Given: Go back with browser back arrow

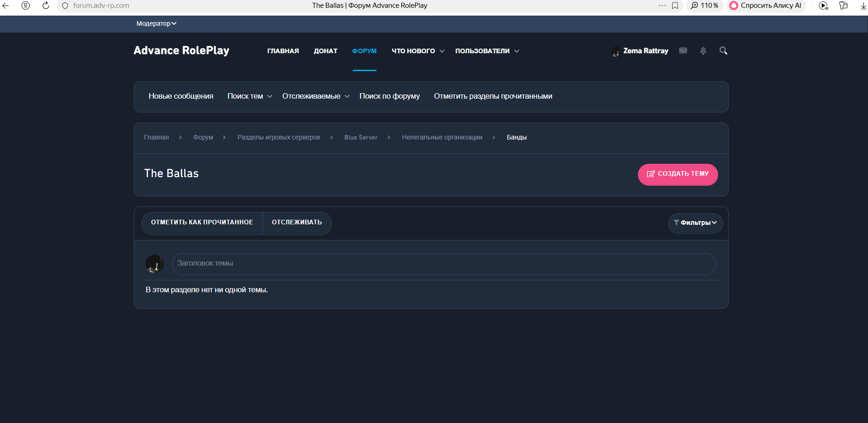Looking at the screenshot, I should [x=6, y=6].
